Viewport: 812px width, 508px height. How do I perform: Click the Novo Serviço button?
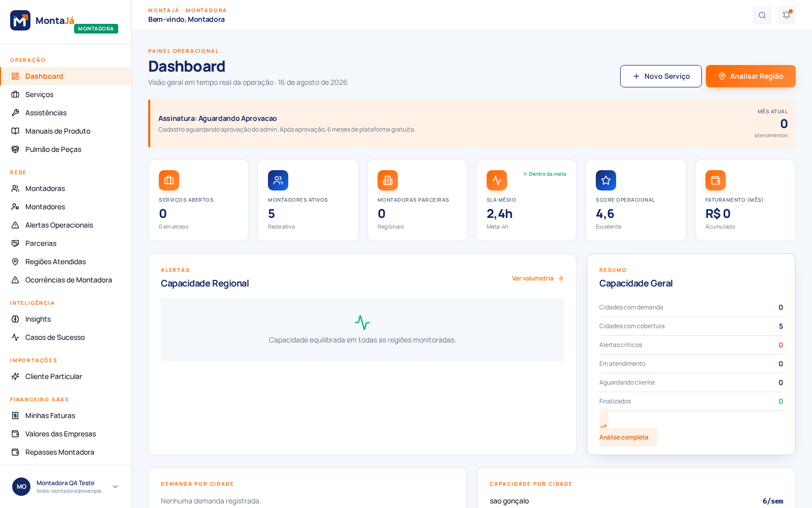point(661,76)
